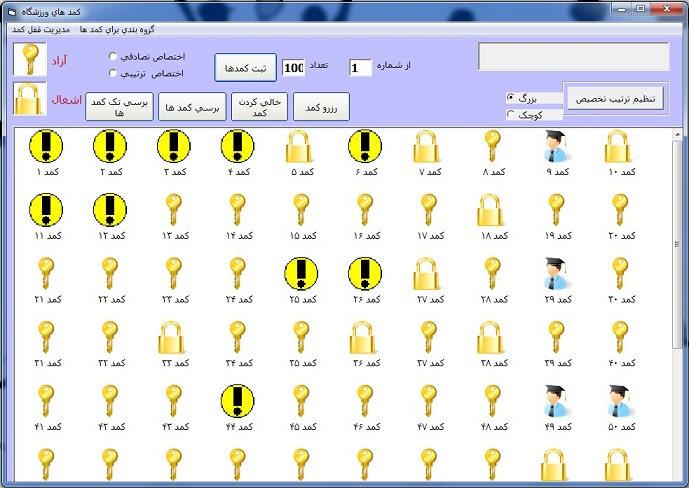Pick locker 44 exclamation warning icon
Image resolution: width=689 pixels, height=488 pixels.
(237, 401)
